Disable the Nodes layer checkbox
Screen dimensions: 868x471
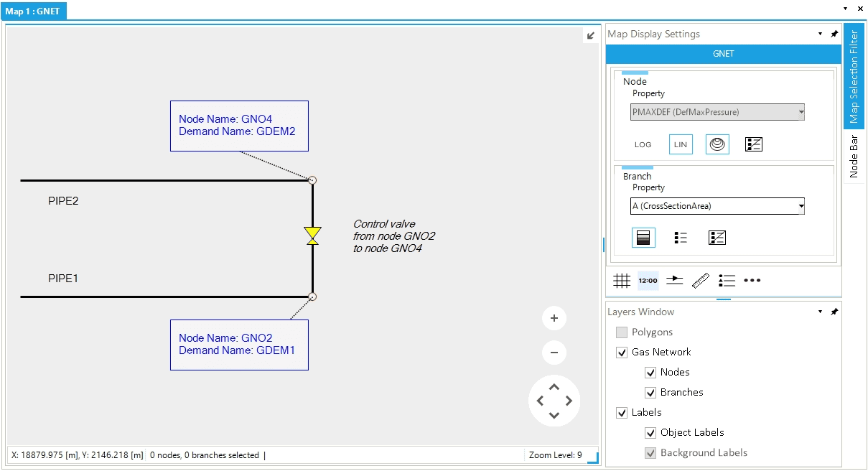[650, 373]
